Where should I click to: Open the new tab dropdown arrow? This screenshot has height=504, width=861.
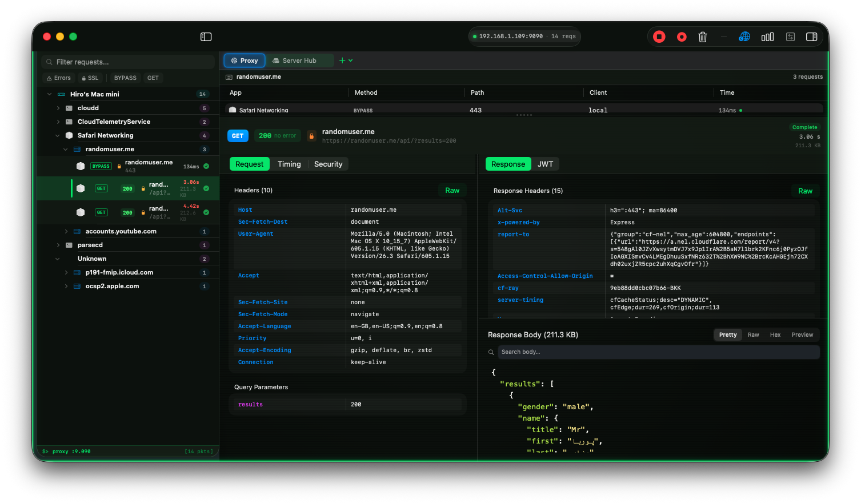[x=352, y=60]
